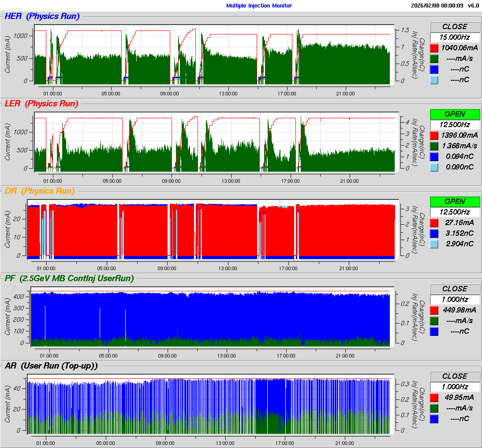This screenshot has width=482, height=448.
Task: Select the 12.500Hz rate field in LER panel
Action: pyautogui.click(x=455, y=124)
